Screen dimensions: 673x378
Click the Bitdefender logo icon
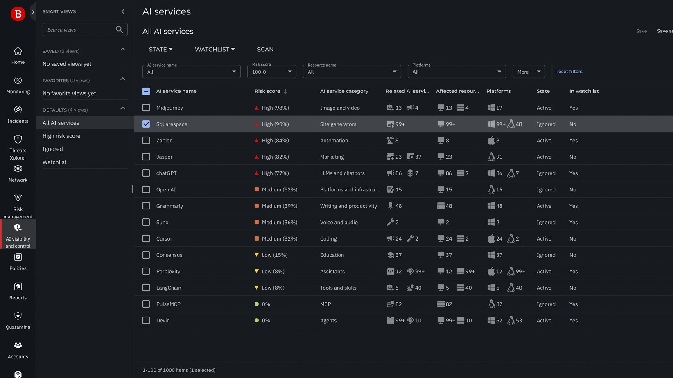[x=18, y=14]
